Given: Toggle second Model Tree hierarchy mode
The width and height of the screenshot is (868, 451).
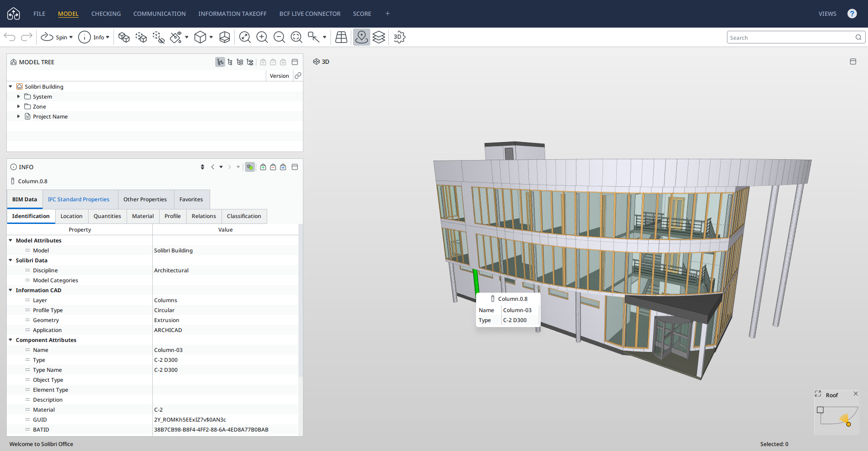Looking at the screenshot, I should tap(230, 62).
